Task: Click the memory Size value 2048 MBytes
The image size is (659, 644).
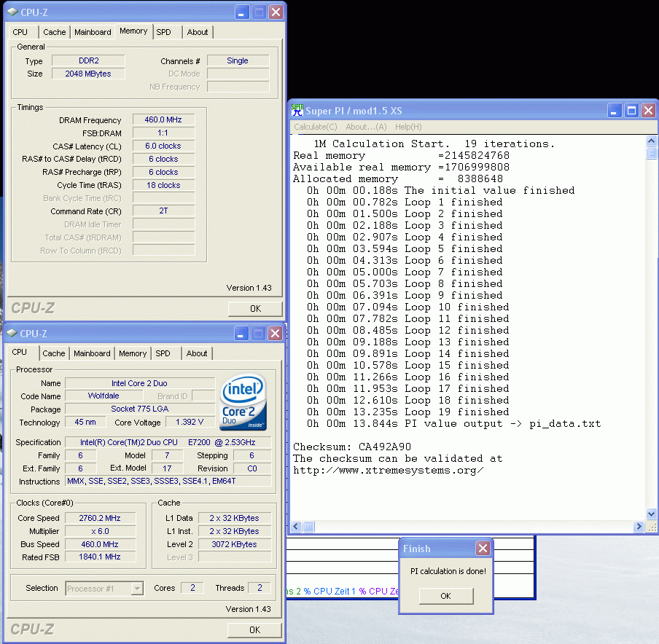Action: click(88, 74)
